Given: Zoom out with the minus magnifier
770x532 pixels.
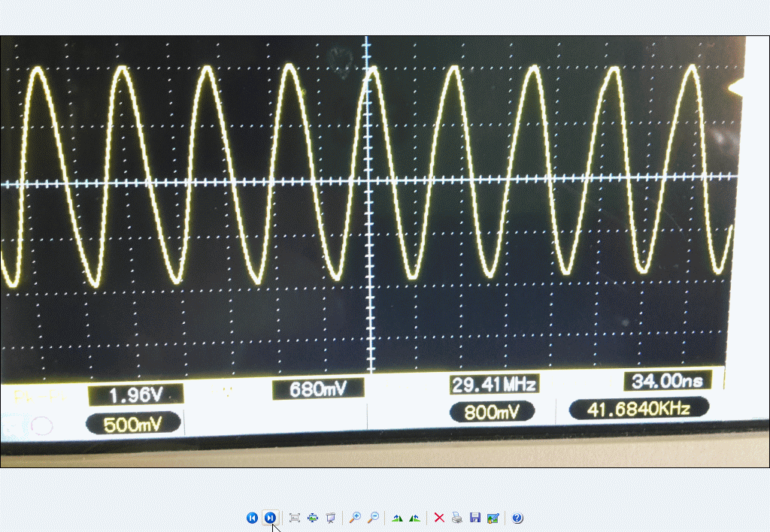Looking at the screenshot, I should click(x=372, y=518).
